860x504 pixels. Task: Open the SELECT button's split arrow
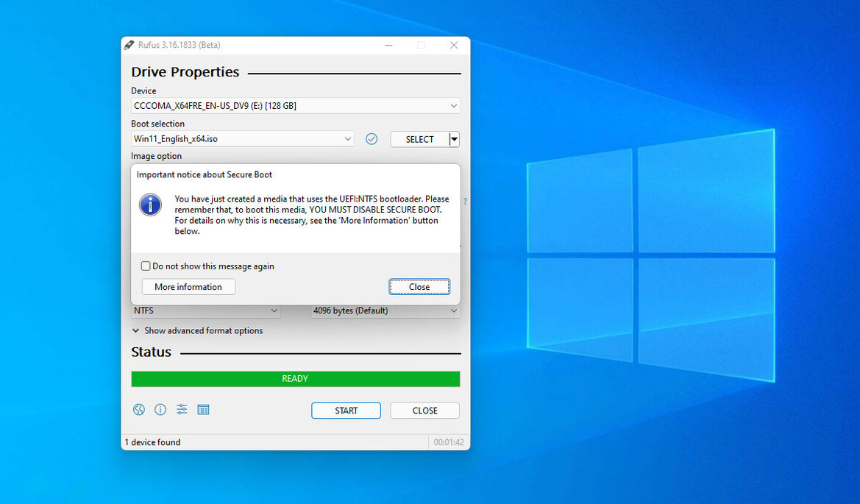coord(454,139)
